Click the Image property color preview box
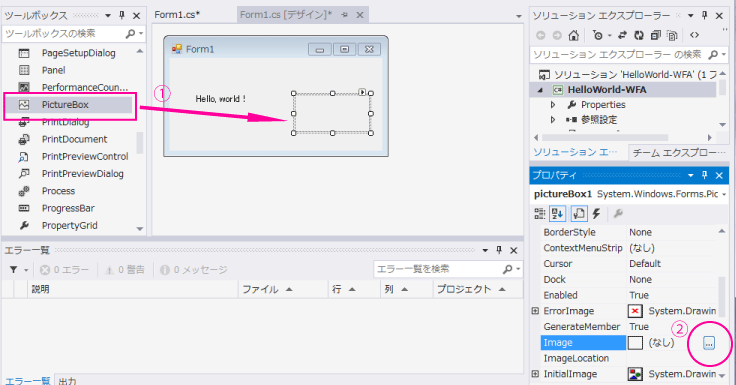The height and width of the screenshot is (385, 736). pyautogui.click(x=635, y=343)
